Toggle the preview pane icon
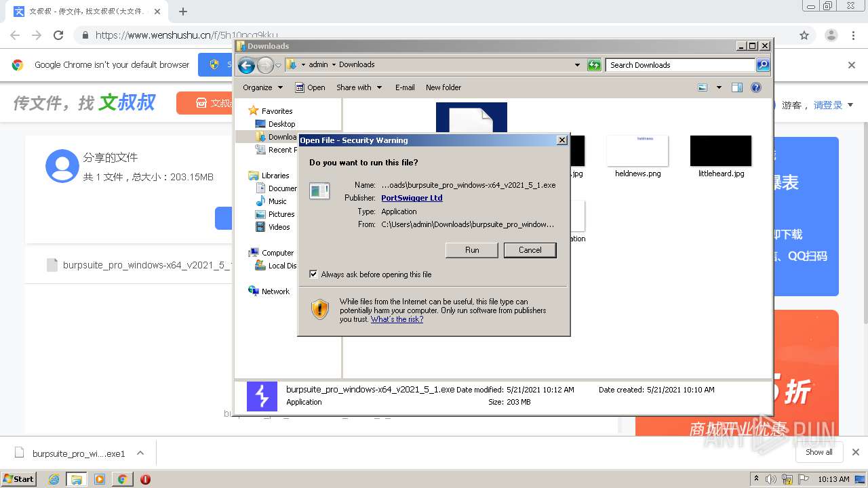Viewport: 868px width, 488px height. point(737,87)
